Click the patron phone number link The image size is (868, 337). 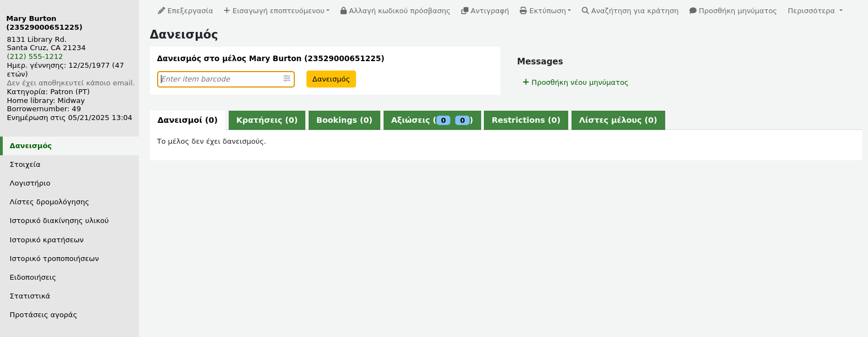(x=35, y=57)
